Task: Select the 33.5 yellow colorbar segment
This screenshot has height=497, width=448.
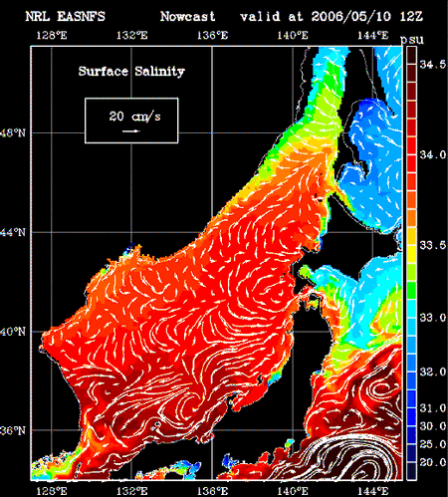Action: [x=411, y=254]
